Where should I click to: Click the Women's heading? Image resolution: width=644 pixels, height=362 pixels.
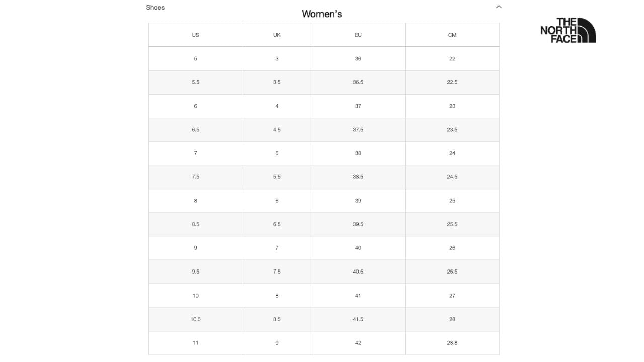321,14
